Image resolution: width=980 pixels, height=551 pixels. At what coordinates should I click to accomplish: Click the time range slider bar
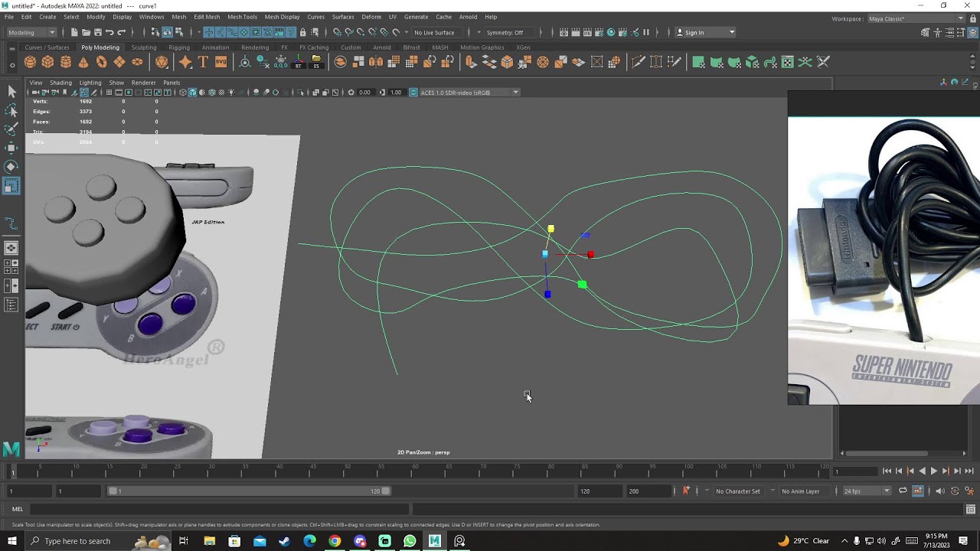pos(249,491)
